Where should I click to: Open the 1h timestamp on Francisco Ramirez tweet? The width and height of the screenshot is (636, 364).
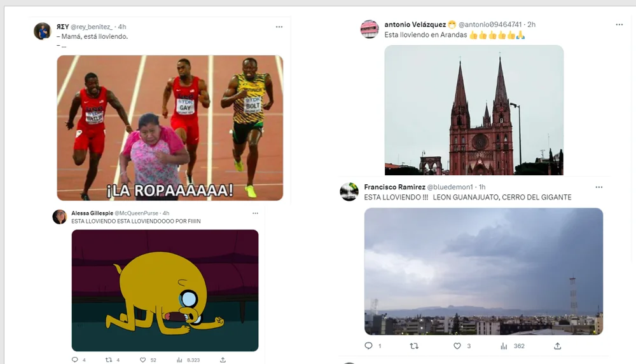pos(482,187)
